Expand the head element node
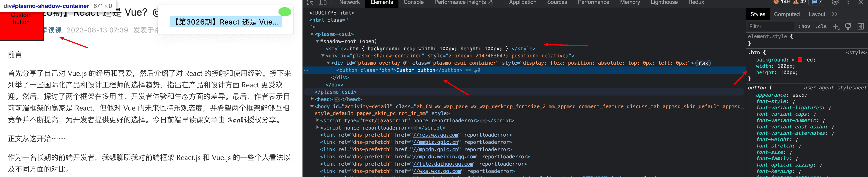Viewport: 868px width, 177px height. click(x=312, y=99)
